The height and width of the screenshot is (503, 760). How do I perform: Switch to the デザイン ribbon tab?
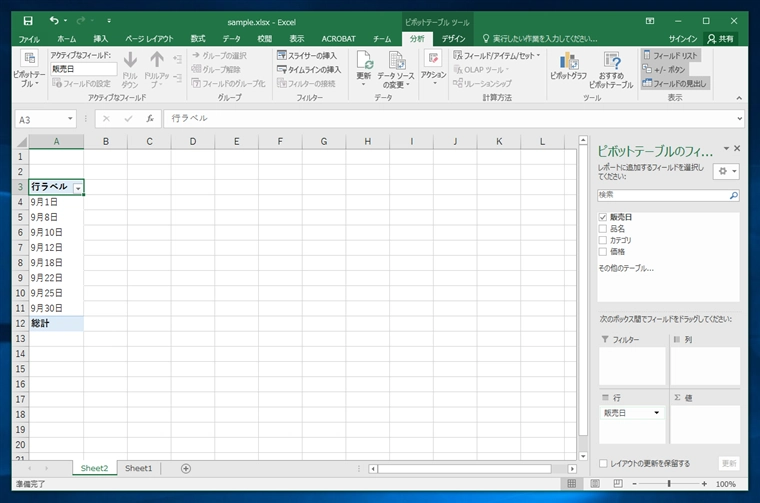[453, 38]
